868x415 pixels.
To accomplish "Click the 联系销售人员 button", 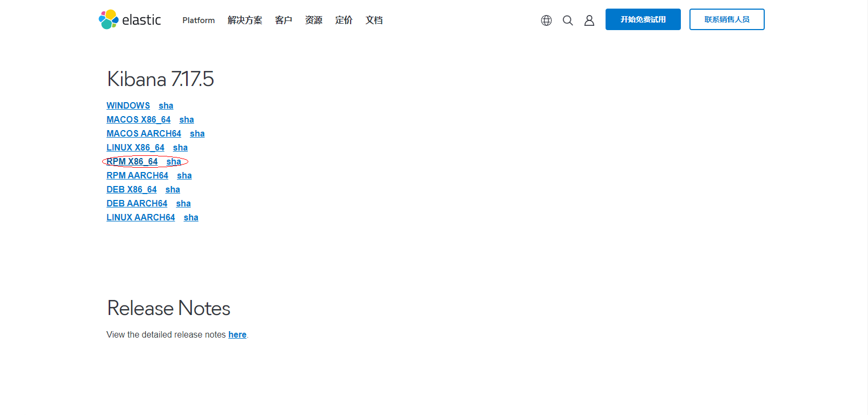I will (727, 19).
